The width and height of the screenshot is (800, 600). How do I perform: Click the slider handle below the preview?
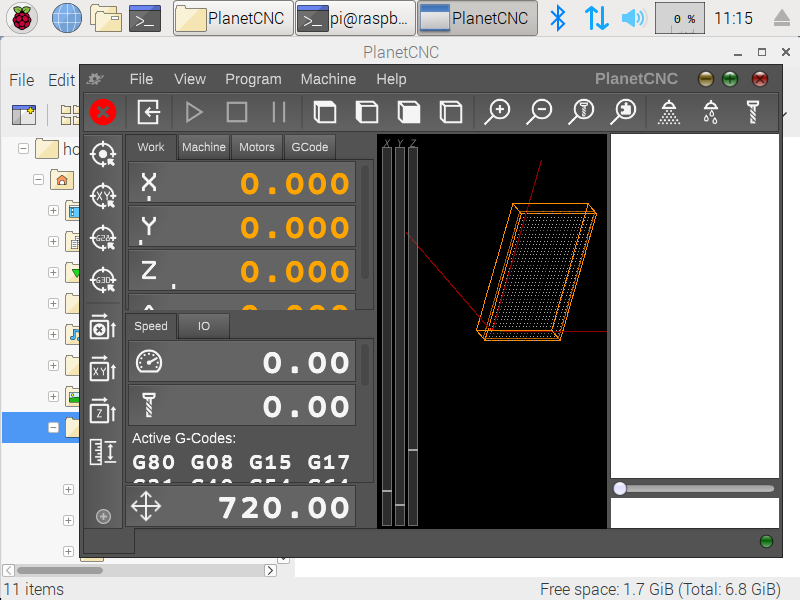[620, 488]
